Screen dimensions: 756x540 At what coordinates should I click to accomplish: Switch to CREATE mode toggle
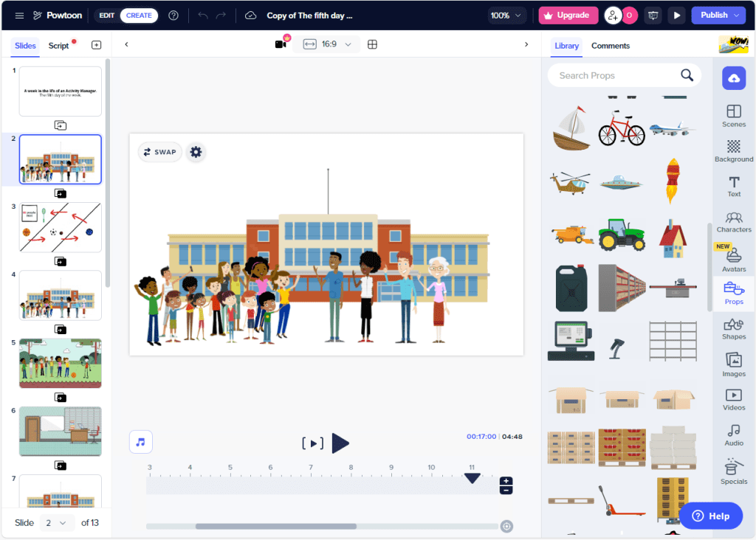tap(139, 15)
